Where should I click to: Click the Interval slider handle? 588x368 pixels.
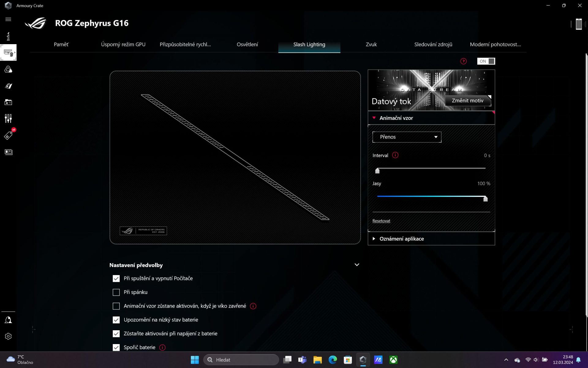377,171
